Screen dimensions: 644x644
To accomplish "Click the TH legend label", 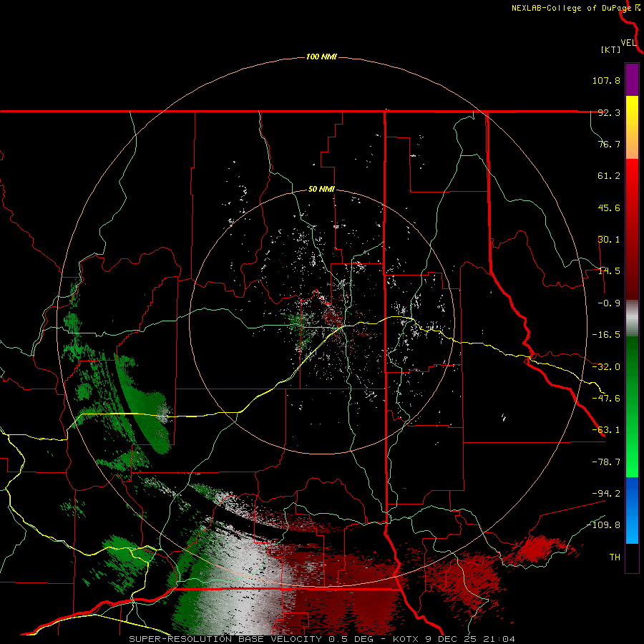I will (x=615, y=557).
